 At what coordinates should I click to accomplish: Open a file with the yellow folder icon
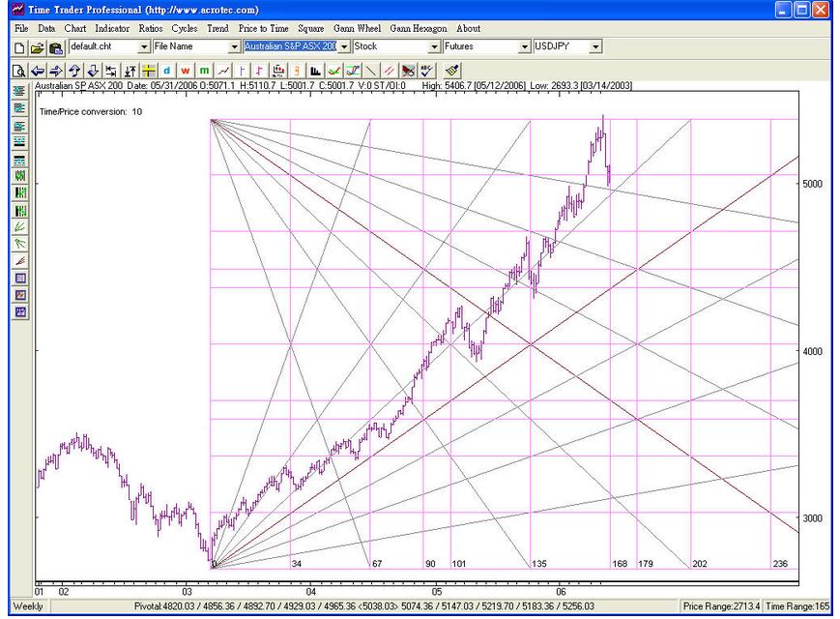37,48
